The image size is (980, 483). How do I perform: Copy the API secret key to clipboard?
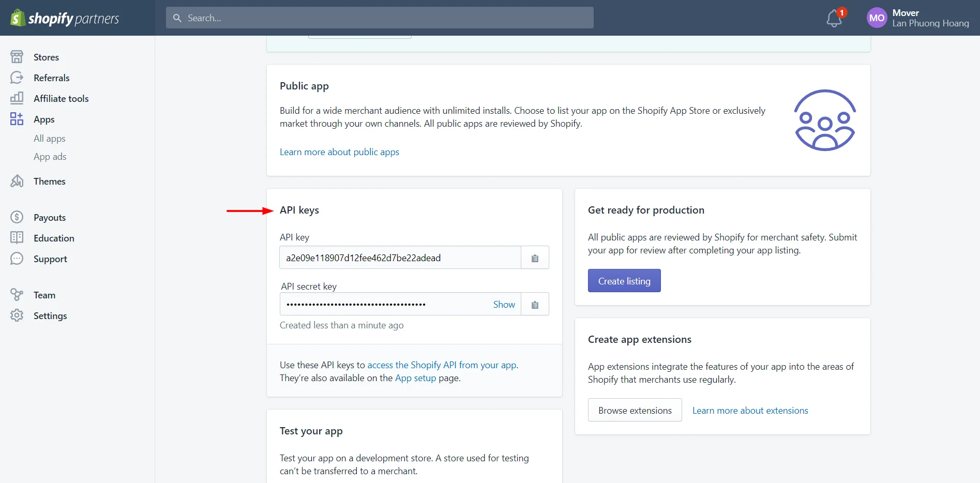coord(535,304)
